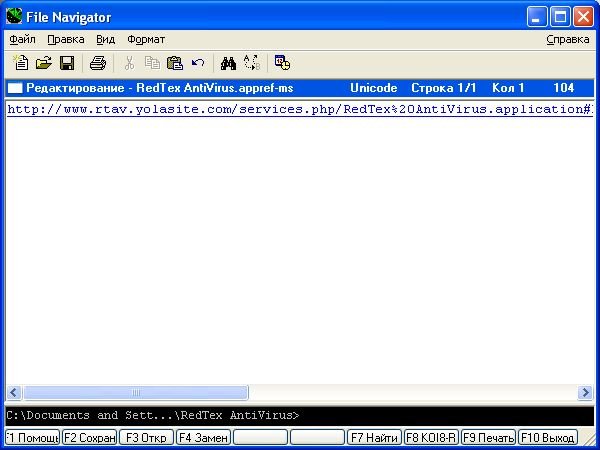The image size is (600, 450).
Task: Click the Unicode encoding indicator
Action: coord(374,88)
